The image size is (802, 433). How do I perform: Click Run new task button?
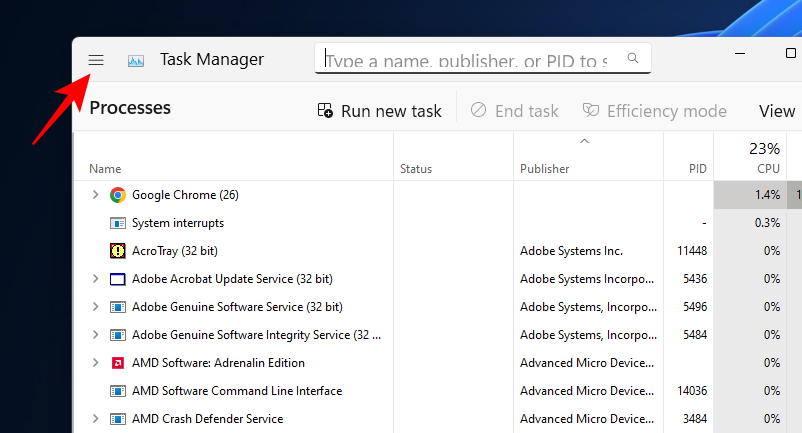380,111
